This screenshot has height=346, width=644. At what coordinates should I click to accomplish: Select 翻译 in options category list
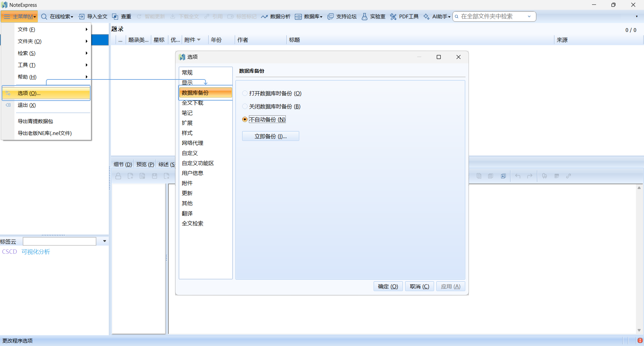[206, 213]
